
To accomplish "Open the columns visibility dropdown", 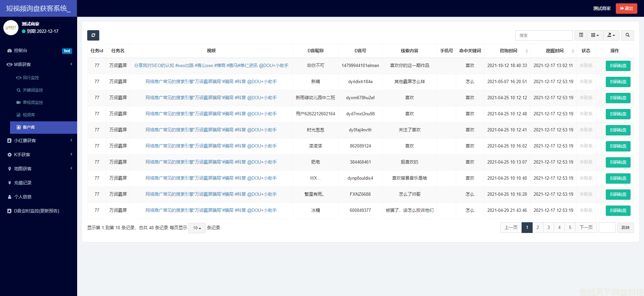I will tap(595, 35).
